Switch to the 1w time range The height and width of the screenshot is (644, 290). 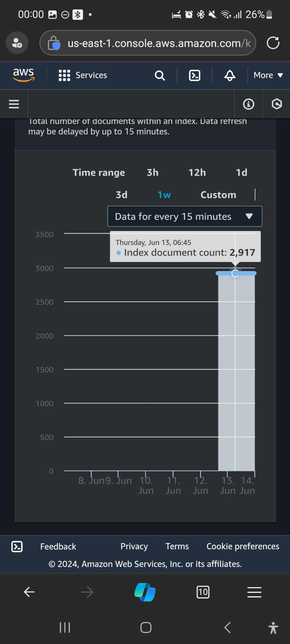[x=164, y=195]
